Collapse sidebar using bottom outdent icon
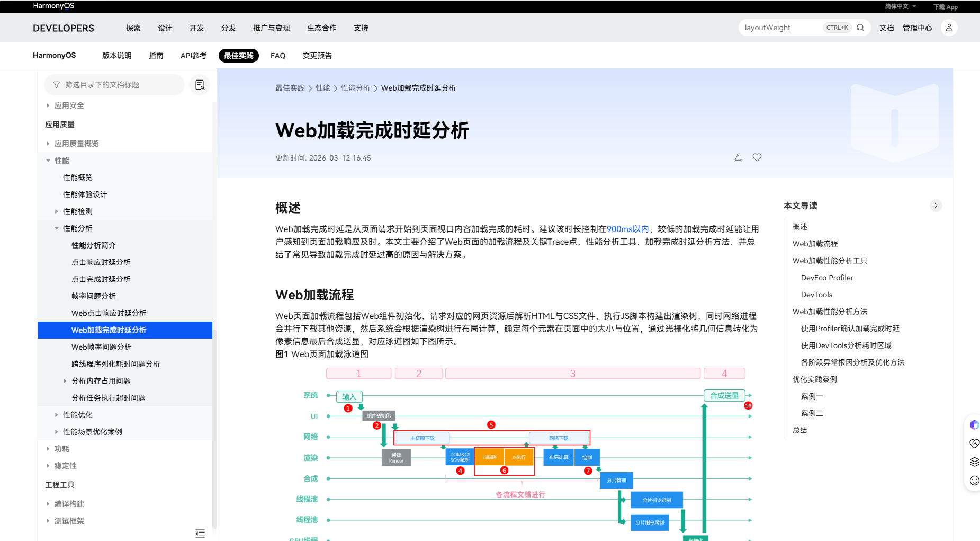 200,533
